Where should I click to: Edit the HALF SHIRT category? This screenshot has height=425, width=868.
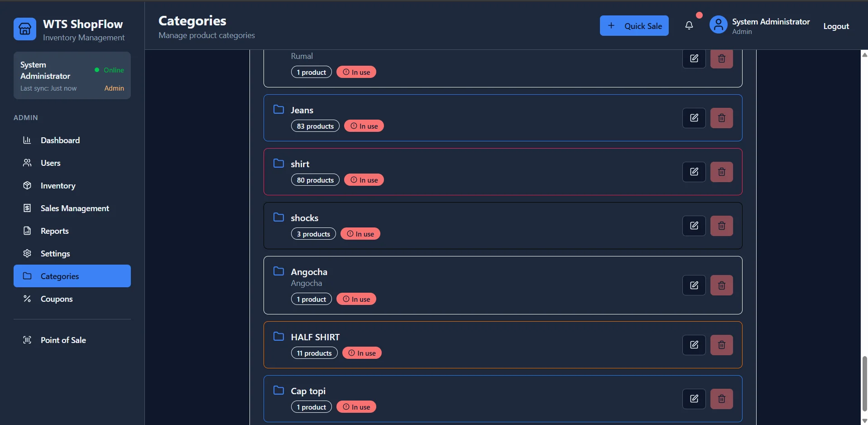(694, 345)
